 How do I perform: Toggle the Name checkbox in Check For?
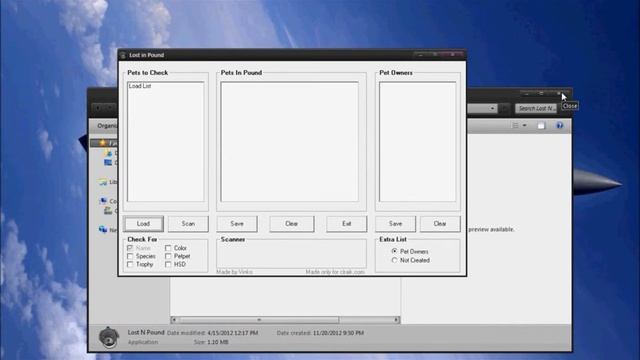click(x=130, y=248)
